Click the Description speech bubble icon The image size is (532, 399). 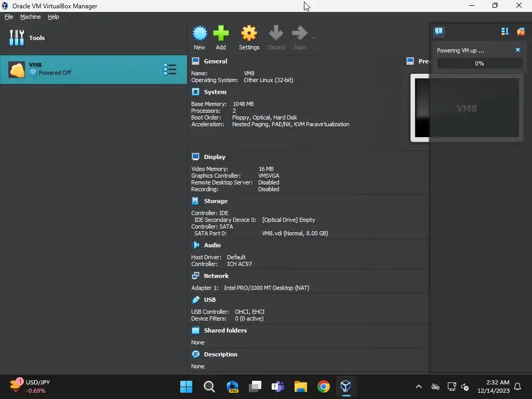195,354
